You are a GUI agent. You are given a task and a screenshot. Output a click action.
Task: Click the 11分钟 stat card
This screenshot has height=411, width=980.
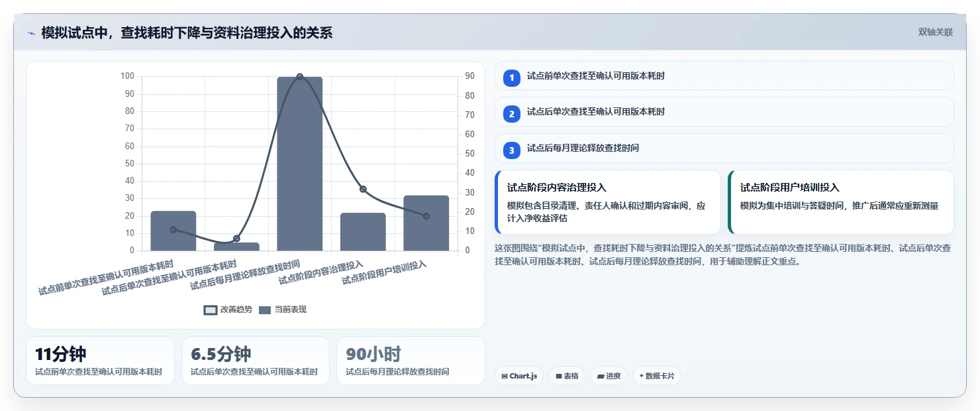[100, 361]
